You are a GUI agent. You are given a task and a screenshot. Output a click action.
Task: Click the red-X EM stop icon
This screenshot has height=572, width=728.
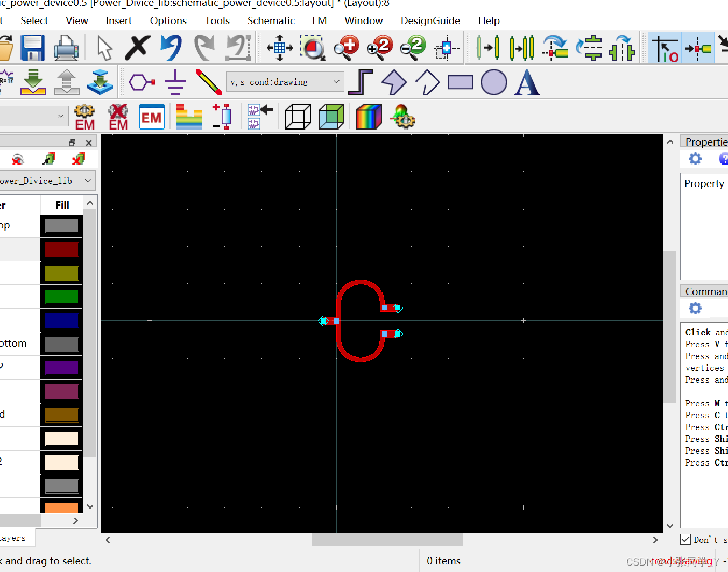(118, 117)
